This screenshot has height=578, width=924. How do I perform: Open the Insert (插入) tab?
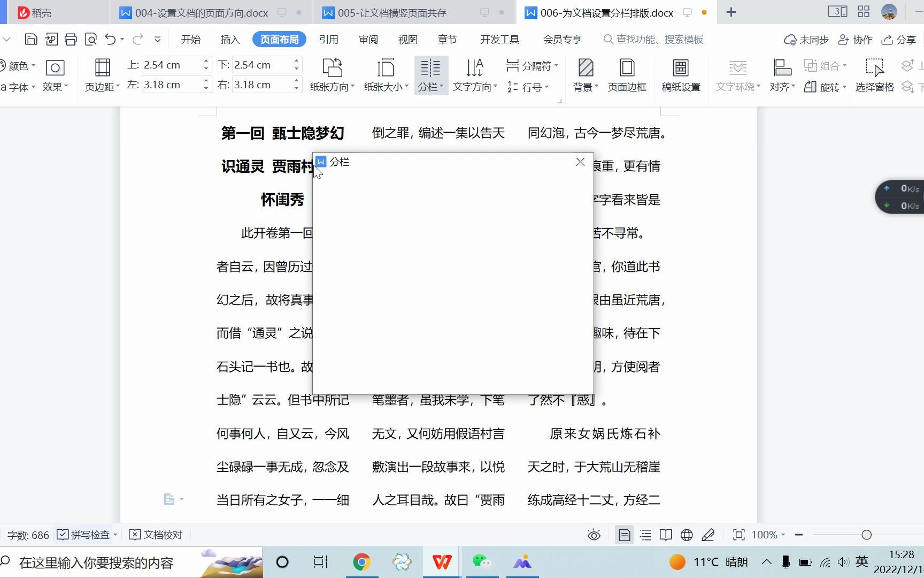230,39
